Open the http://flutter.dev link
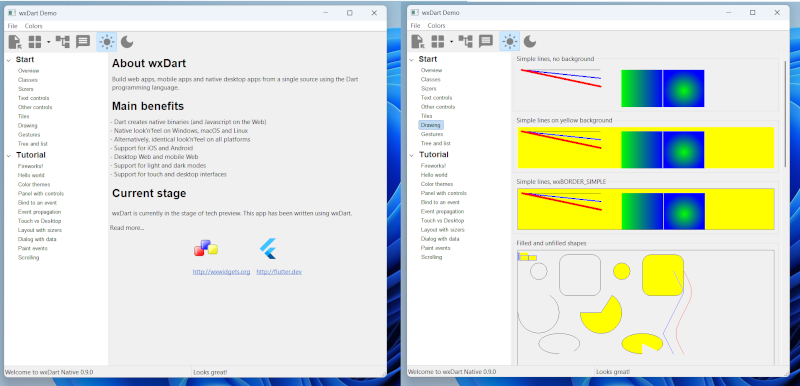This screenshot has height=386, width=800. tap(279, 272)
